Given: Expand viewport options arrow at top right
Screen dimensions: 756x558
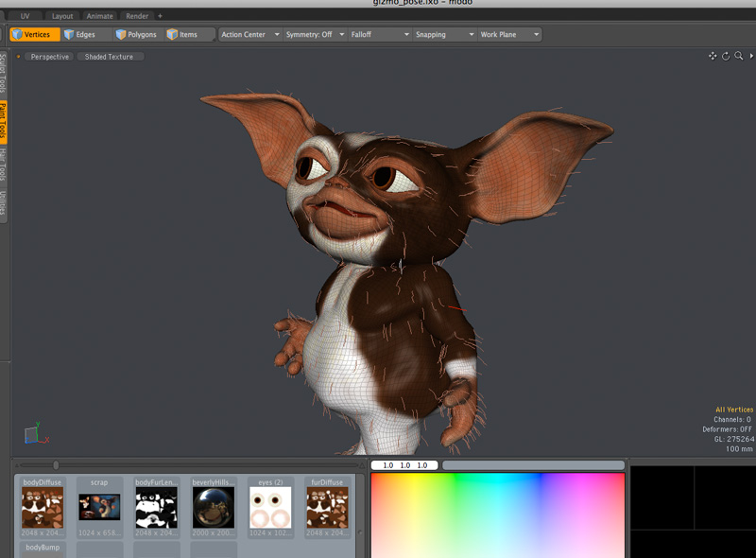Looking at the screenshot, I should 751,56.
